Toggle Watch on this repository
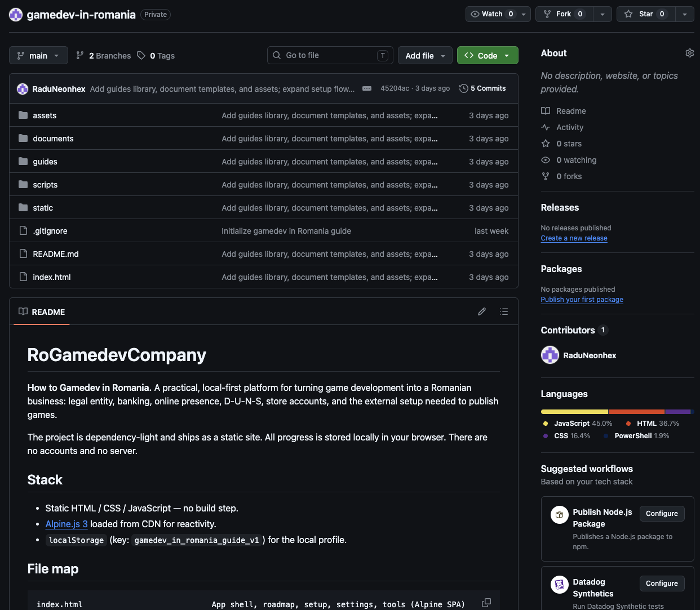700x610 pixels. 491,14
